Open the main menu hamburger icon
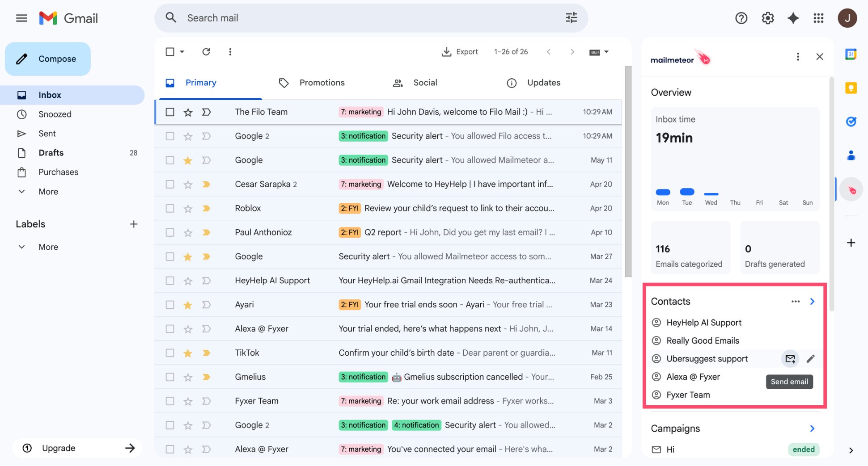This screenshot has width=868, height=466. 21,18
